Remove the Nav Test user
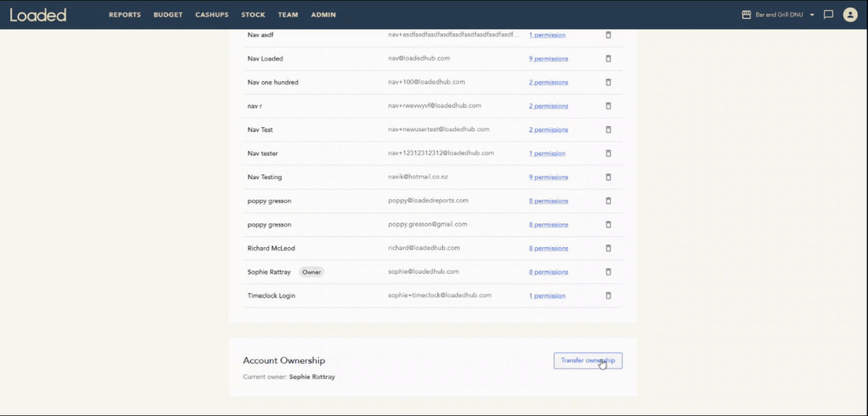The image size is (868, 416). click(608, 129)
